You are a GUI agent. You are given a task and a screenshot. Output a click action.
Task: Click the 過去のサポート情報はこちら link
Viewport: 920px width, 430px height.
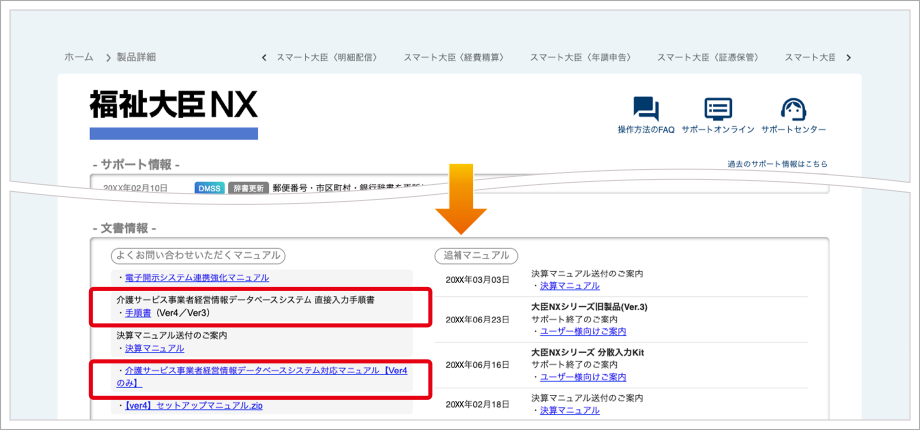pyautogui.click(x=778, y=164)
